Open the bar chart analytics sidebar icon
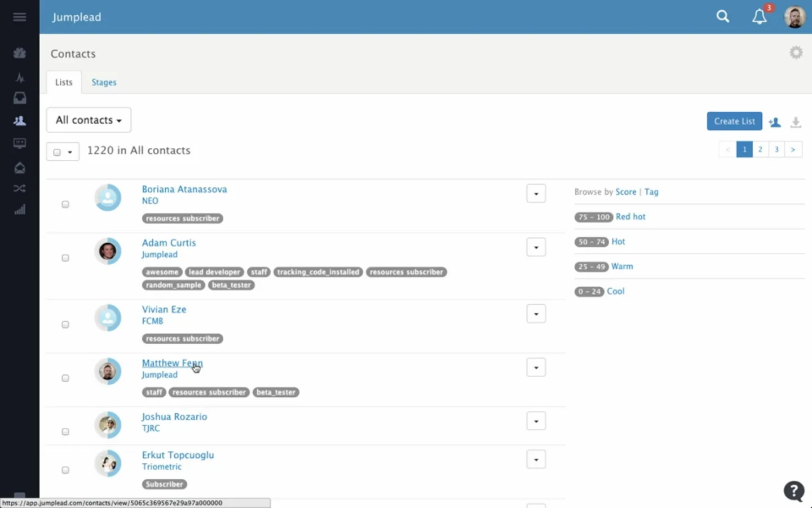Screen dimensions: 812x508 click(x=20, y=209)
